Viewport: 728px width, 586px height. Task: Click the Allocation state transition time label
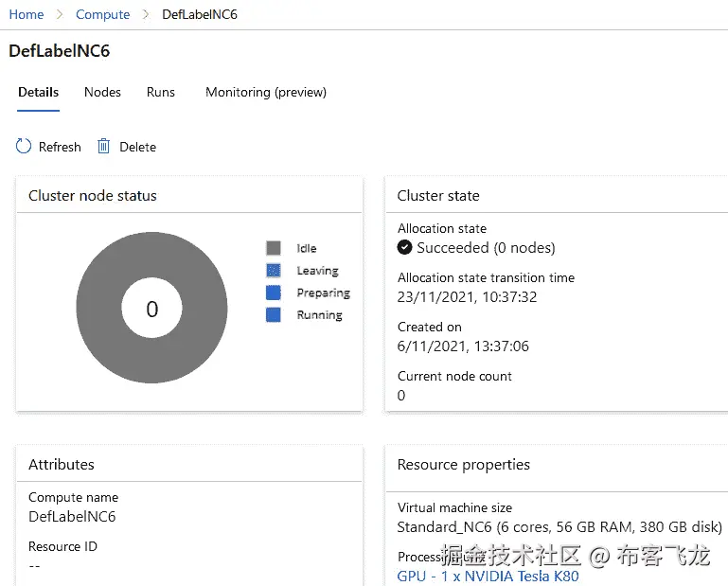tap(486, 277)
